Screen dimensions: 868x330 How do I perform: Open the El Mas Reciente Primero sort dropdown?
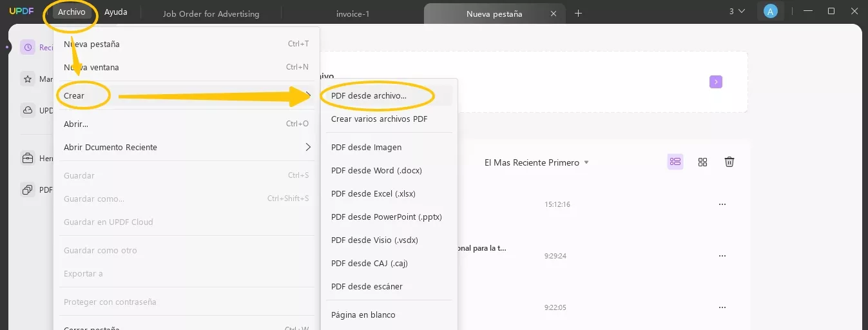pyautogui.click(x=536, y=162)
